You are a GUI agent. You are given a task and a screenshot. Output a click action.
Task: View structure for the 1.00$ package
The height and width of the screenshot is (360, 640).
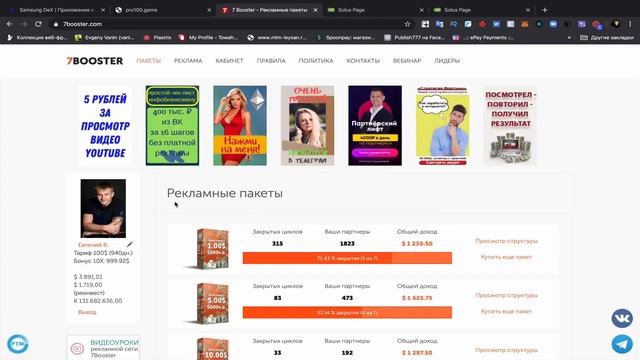pyautogui.click(x=506, y=241)
